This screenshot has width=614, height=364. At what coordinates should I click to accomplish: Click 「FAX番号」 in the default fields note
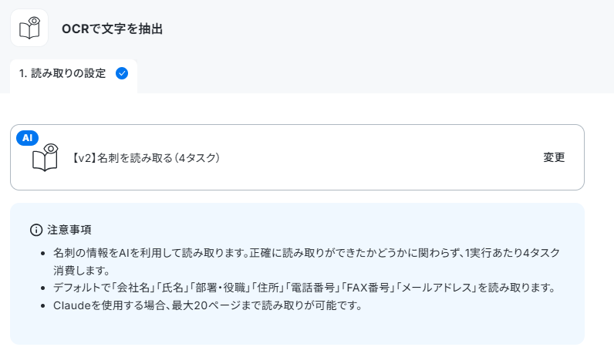tap(368, 288)
